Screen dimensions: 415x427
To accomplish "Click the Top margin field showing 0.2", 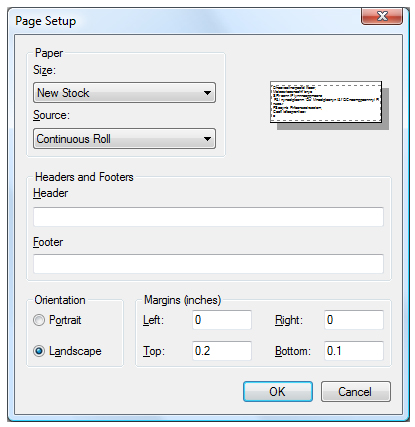I will pyautogui.click(x=222, y=351).
